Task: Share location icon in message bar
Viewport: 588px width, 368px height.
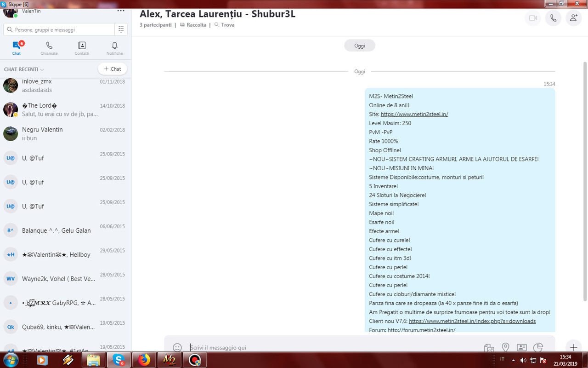Action: coord(505,347)
